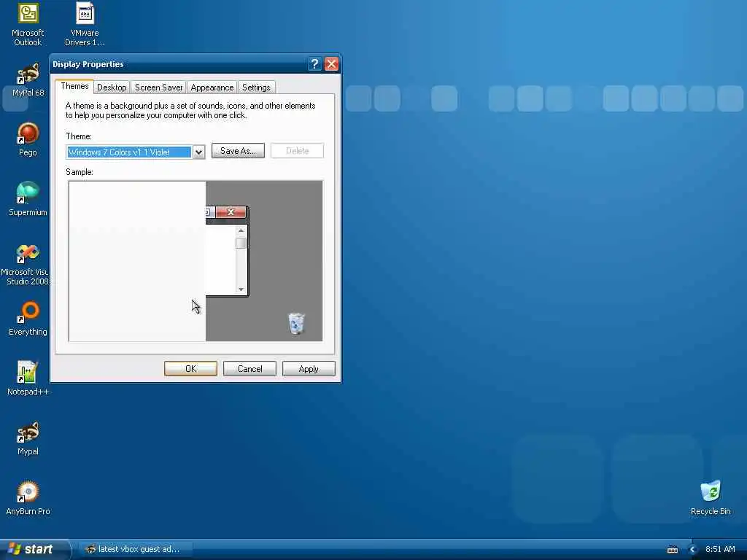Switch to the Settings tab
747x560 pixels.
pyautogui.click(x=256, y=87)
